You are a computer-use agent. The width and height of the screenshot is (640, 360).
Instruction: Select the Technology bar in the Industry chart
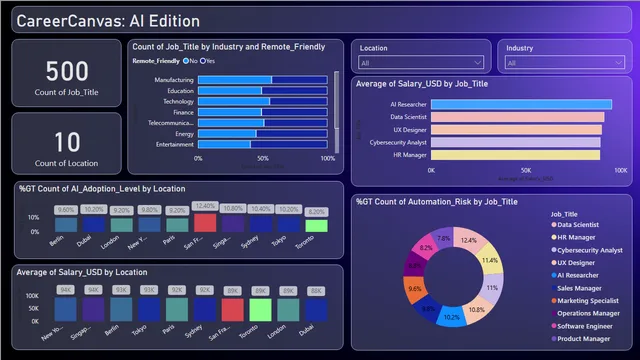pyautogui.click(x=262, y=101)
